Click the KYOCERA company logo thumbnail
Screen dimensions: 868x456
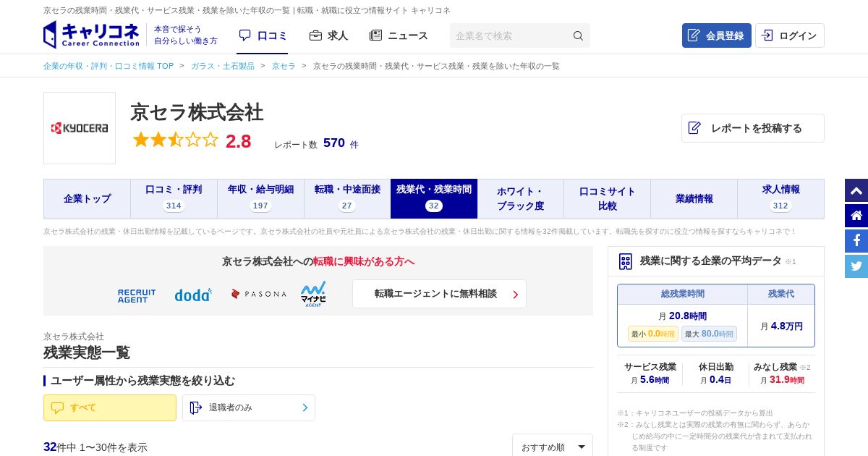80,128
